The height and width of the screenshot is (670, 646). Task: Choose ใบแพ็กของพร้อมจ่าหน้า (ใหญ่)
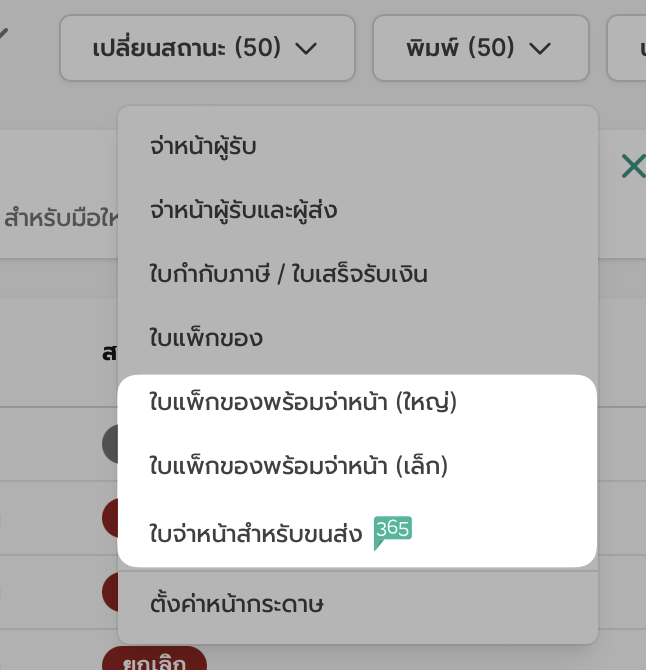point(302,402)
